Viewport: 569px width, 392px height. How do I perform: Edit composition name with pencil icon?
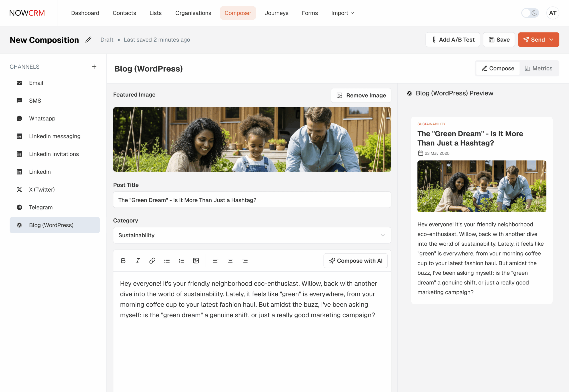point(88,40)
